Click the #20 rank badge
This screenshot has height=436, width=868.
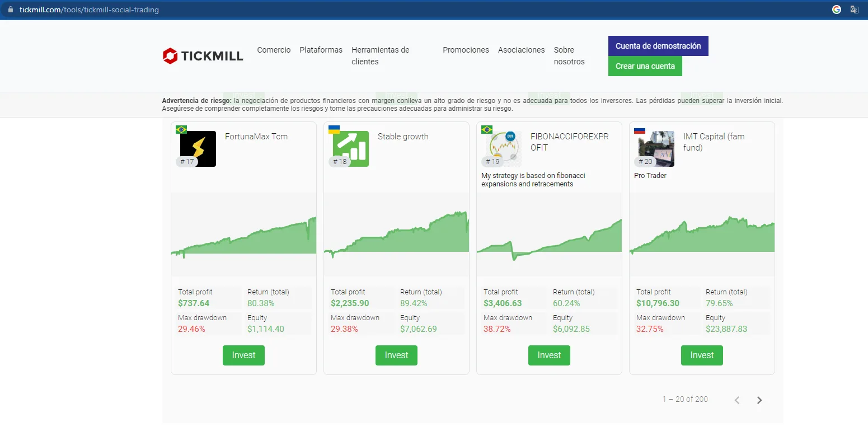click(x=645, y=162)
